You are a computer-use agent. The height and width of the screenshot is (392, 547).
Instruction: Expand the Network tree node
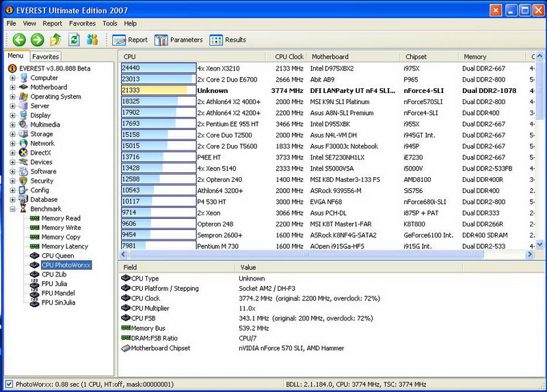click(x=12, y=144)
